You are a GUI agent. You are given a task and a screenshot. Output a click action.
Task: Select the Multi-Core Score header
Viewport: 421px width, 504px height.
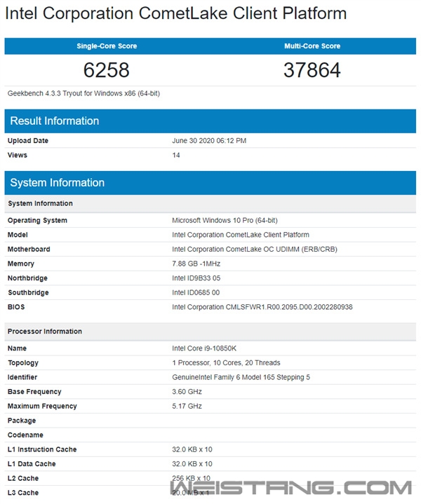click(x=312, y=46)
